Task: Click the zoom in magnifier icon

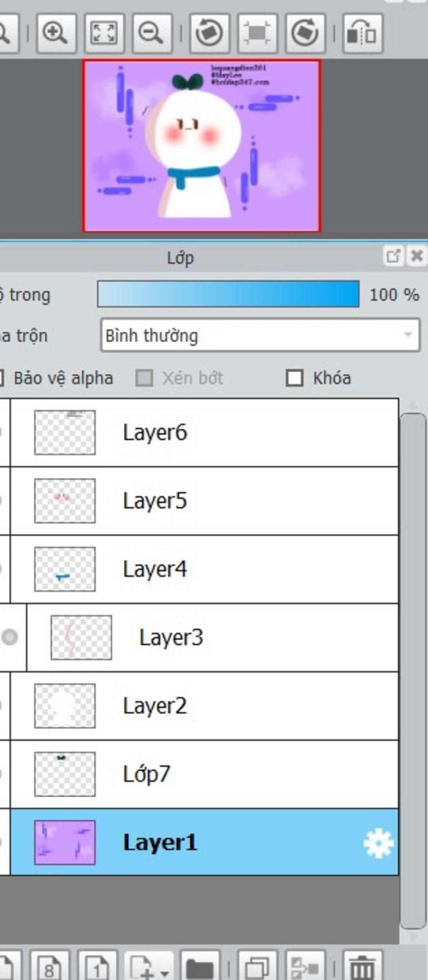Action: pyautogui.click(x=56, y=33)
